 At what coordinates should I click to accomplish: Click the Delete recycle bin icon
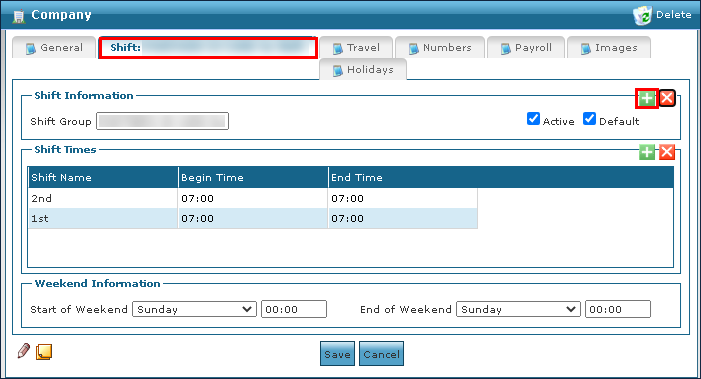[642, 16]
